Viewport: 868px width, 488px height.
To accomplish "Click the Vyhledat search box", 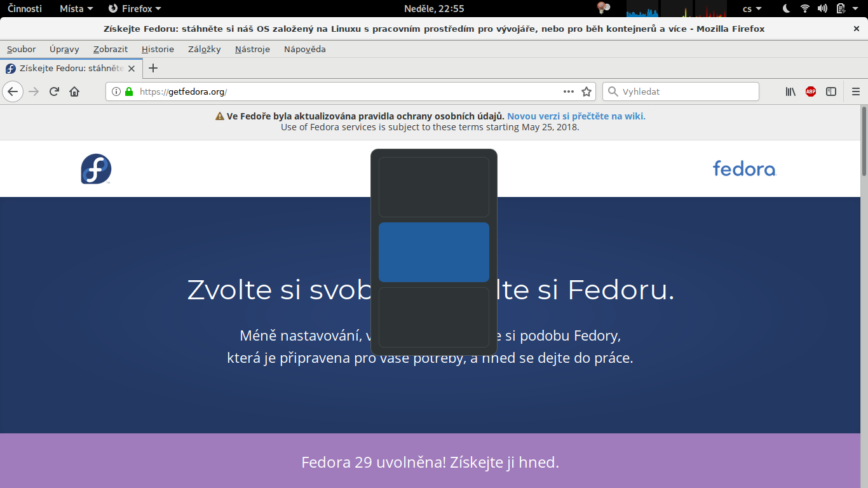I will [x=681, y=91].
